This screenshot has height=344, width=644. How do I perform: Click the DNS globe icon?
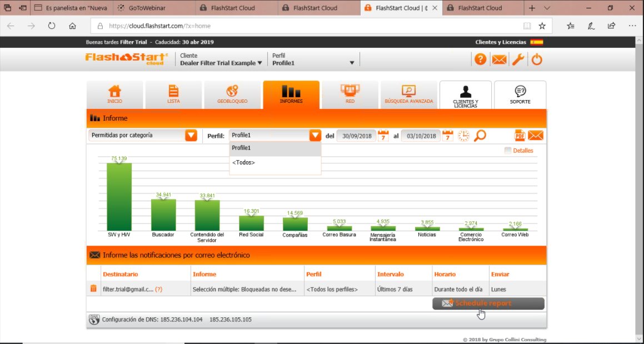pyautogui.click(x=94, y=320)
